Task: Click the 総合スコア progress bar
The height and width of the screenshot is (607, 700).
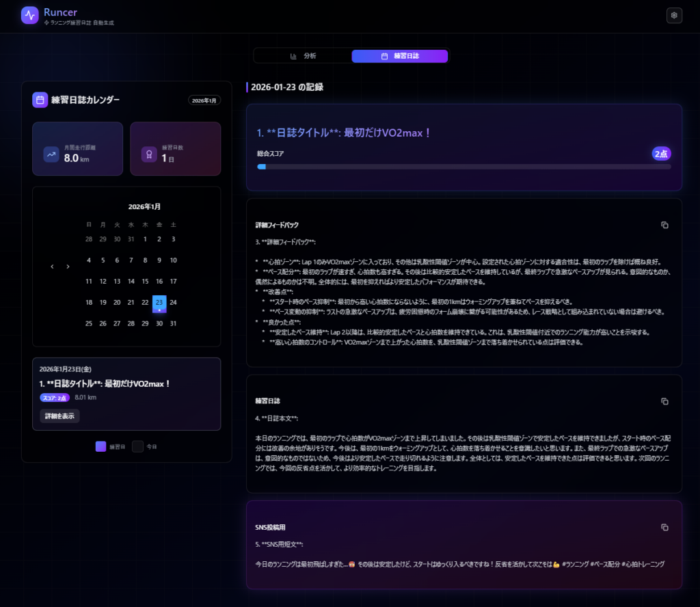Action: 463,166
